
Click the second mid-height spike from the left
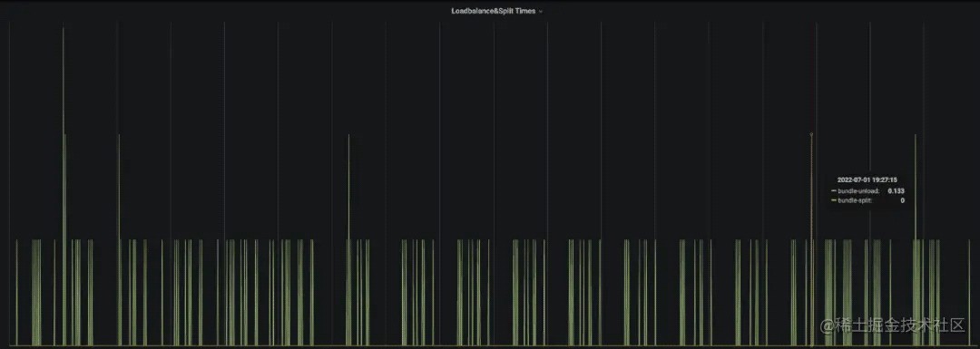119,239
